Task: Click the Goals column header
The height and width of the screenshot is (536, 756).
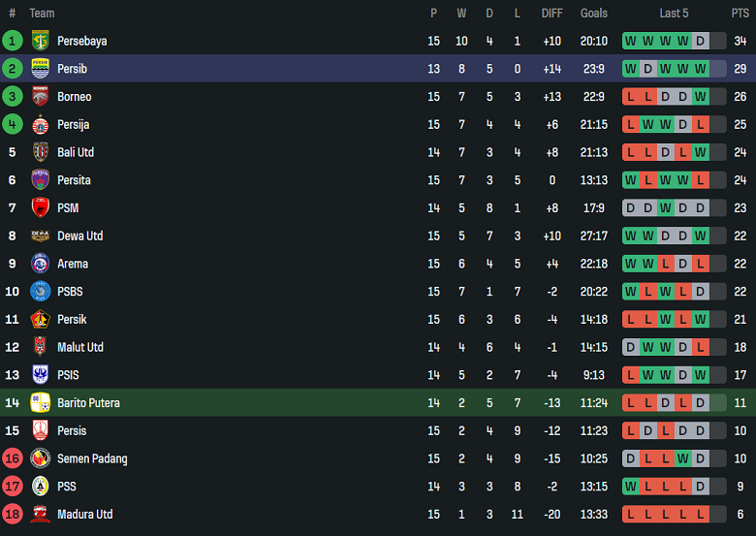Action: pyautogui.click(x=594, y=13)
